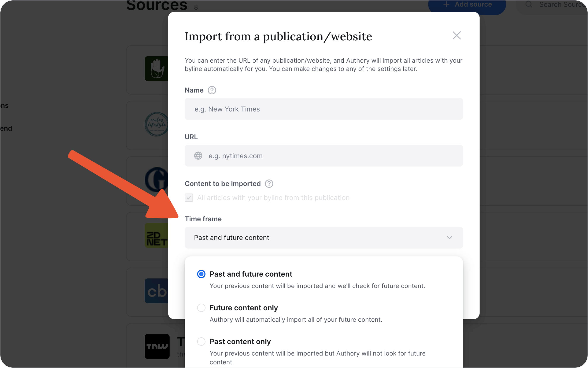The image size is (588, 368).
Task: Click the Content to be imported help icon
Action: 269,184
